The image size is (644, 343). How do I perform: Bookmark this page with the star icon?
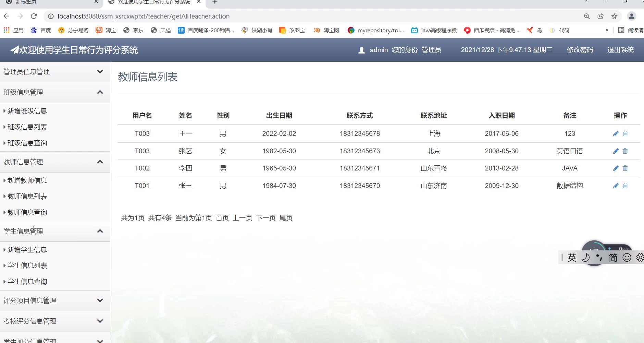pyautogui.click(x=614, y=16)
